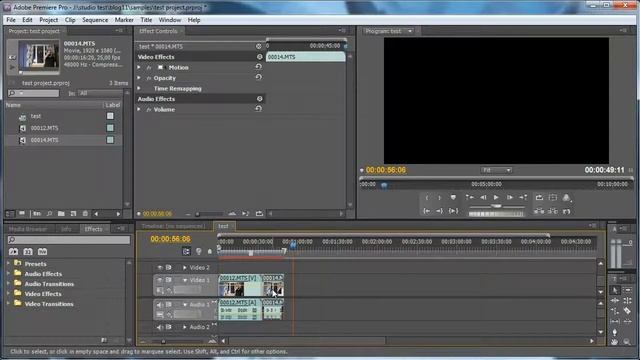Screen dimensions: 640x360
Task: Reset the Motion effect
Action: (x=258, y=67)
